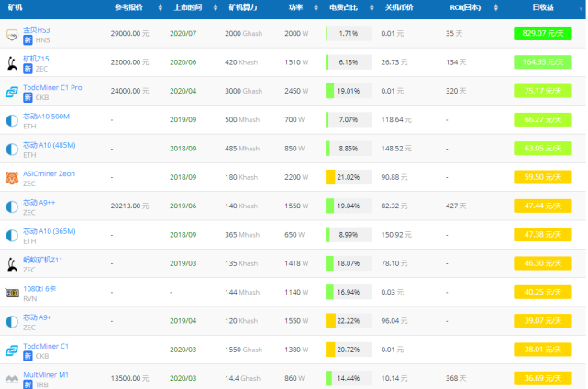Click the RVN coin label
Viewport: 588px width, 389px height.
pyautogui.click(x=30, y=298)
